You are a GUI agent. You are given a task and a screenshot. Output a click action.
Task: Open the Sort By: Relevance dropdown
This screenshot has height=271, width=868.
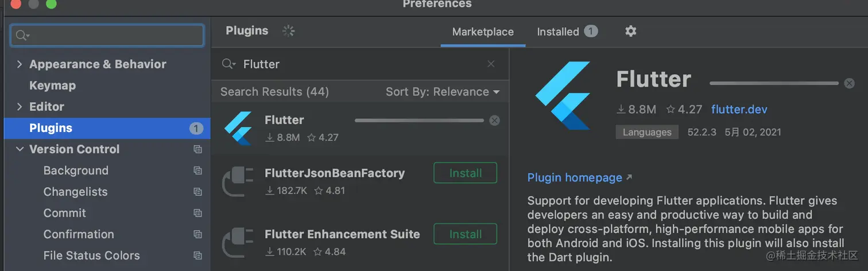point(442,92)
